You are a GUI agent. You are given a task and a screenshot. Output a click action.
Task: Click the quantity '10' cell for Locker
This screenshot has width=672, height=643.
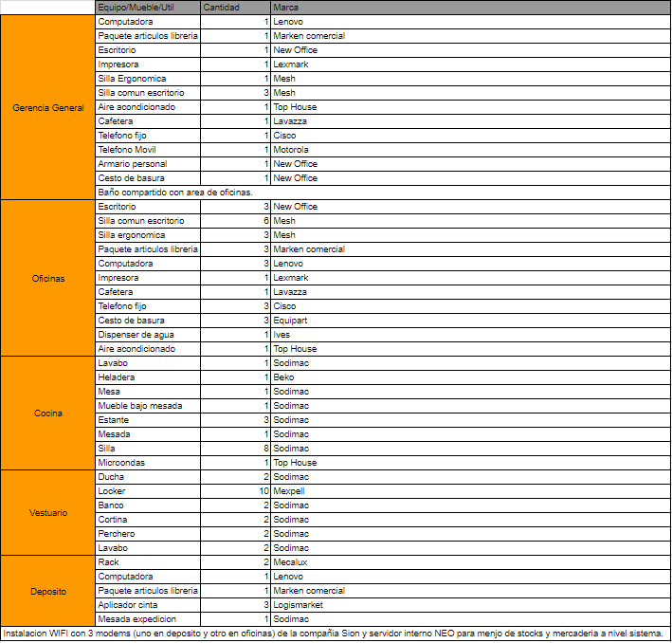point(235,491)
